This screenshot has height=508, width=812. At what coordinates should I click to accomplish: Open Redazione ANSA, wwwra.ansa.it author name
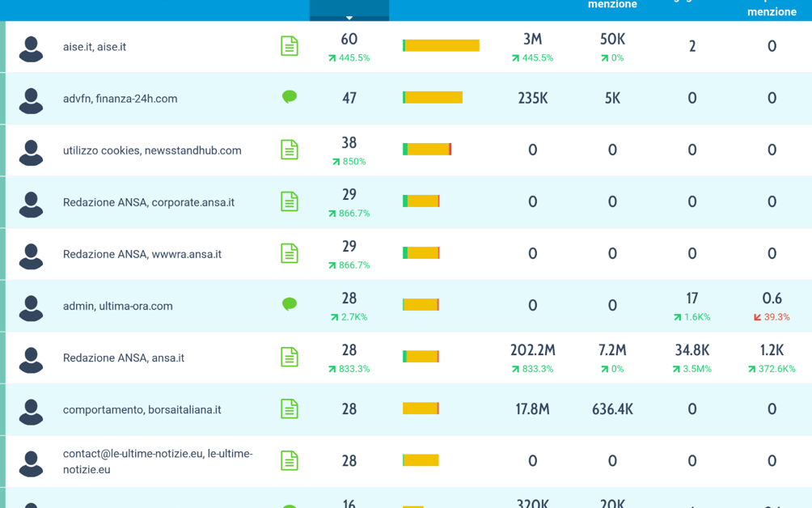tap(142, 254)
